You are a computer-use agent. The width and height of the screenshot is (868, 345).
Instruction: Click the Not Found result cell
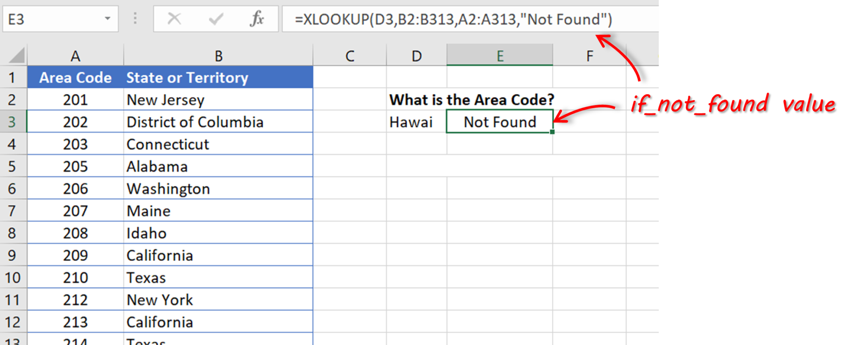pos(499,122)
